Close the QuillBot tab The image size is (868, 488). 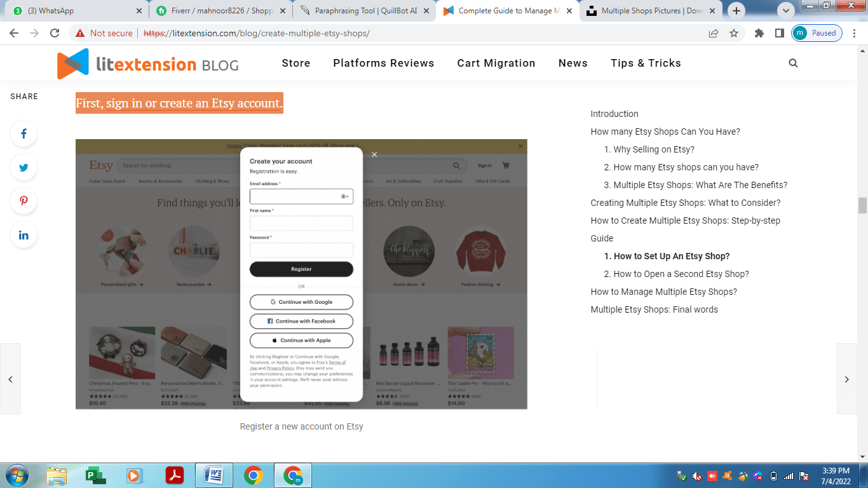point(425,11)
